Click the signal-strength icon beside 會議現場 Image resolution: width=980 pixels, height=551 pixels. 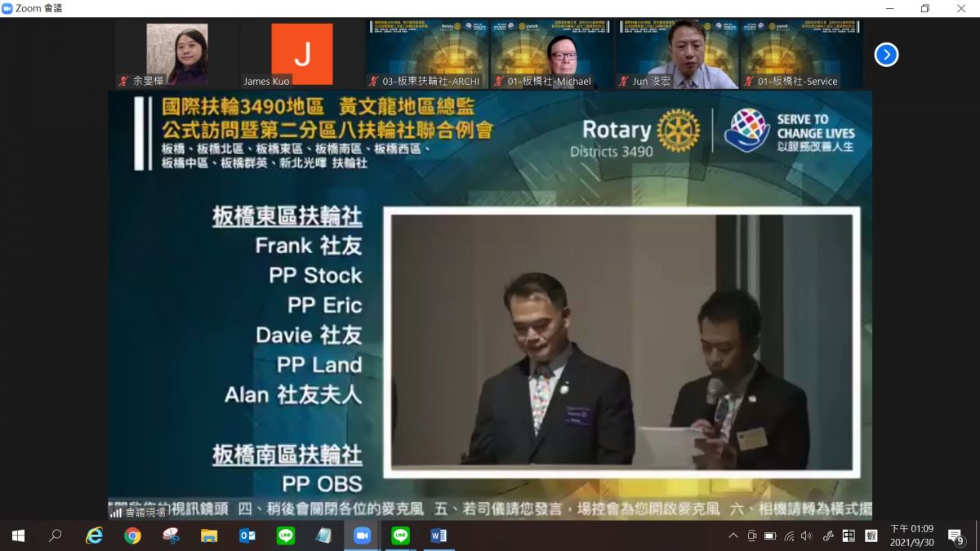point(116,512)
